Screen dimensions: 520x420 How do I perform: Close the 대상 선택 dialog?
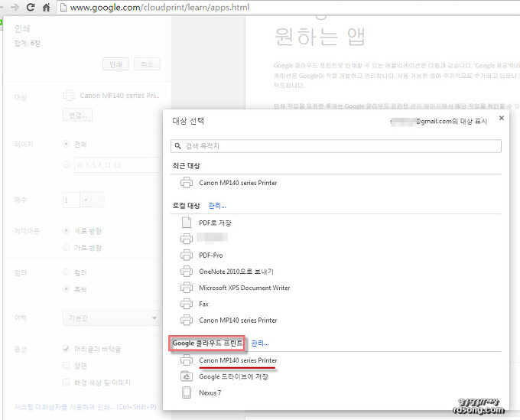click(501, 119)
